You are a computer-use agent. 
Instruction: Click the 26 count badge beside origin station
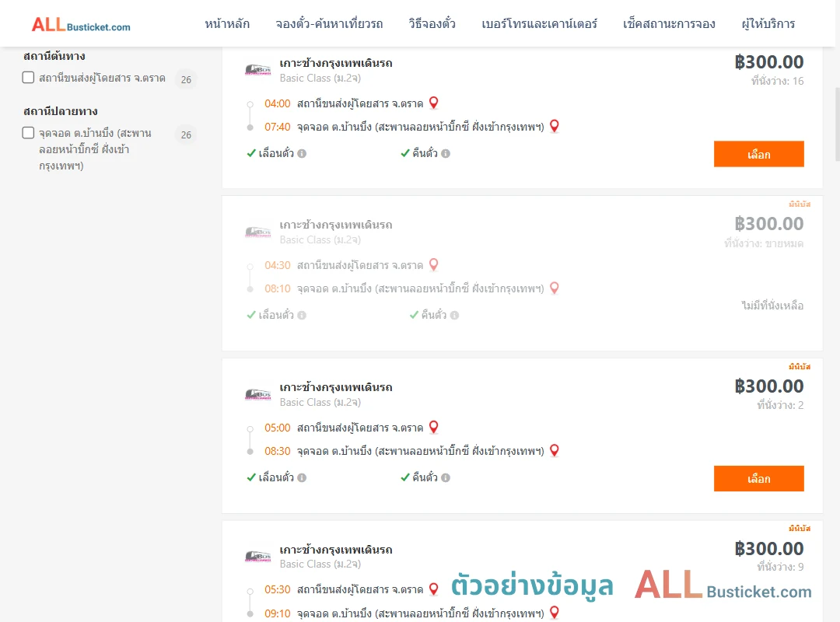(x=186, y=80)
